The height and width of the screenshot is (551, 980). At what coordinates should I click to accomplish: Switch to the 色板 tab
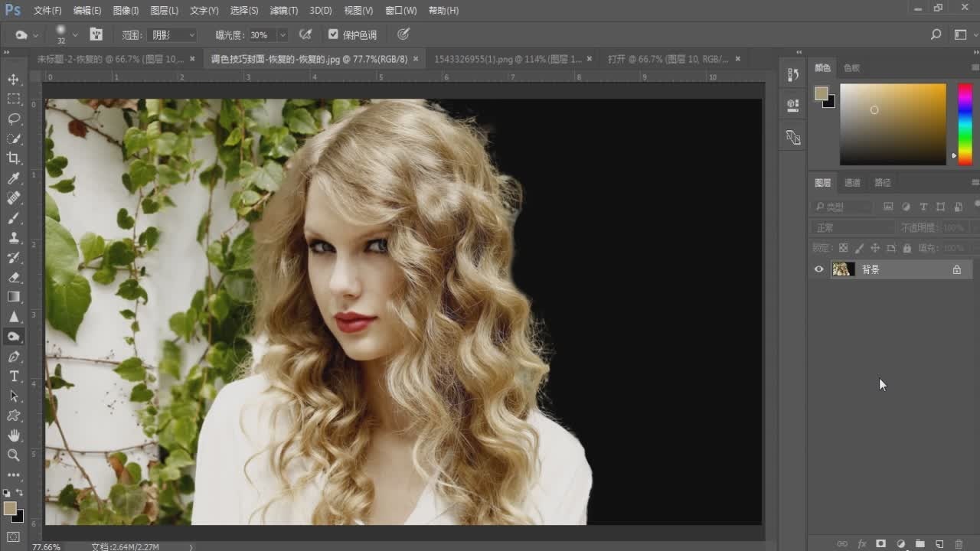pos(851,67)
